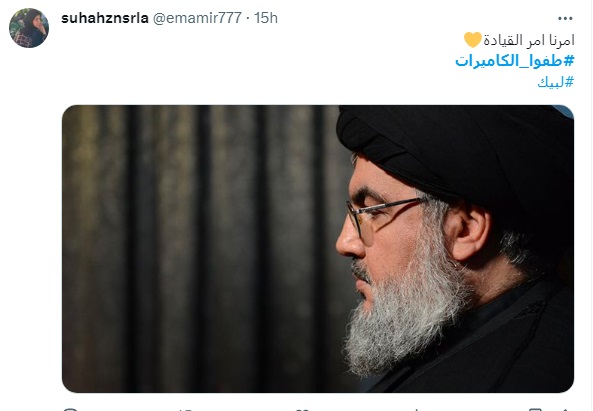Screen dimensions: 593x411
Task: Open the @emamir777 handle link
Action: click(197, 18)
